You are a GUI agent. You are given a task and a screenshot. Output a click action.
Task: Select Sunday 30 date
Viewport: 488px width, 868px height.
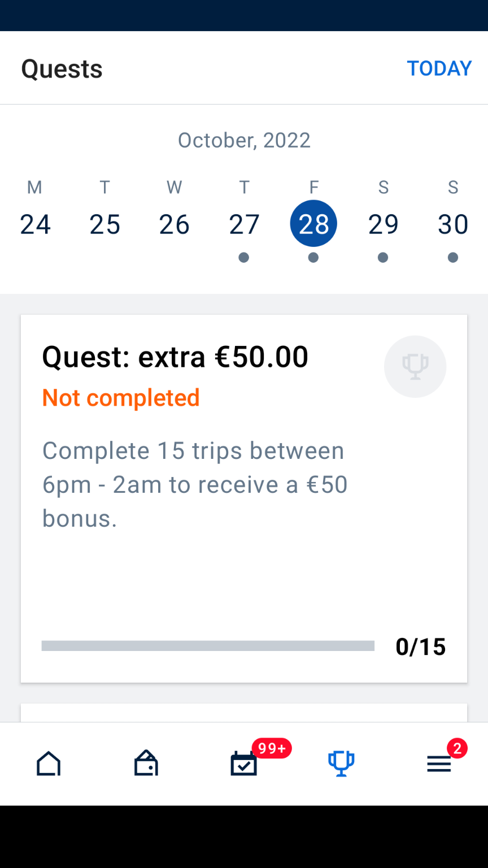[x=453, y=224]
